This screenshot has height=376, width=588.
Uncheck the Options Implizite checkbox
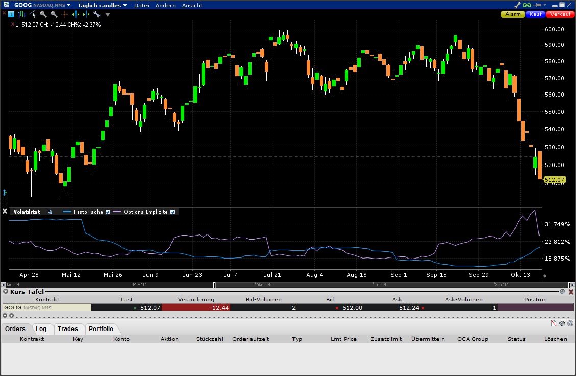pos(173,212)
